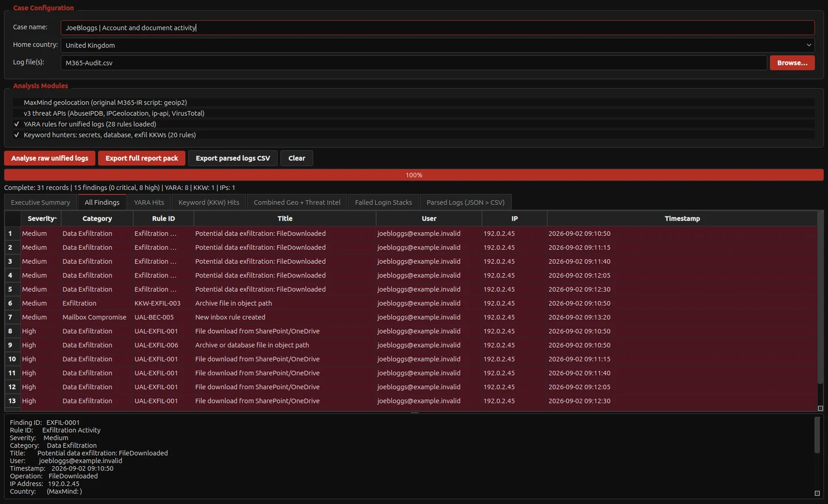Click IP 192.0.2.45 in row 10

pos(515,359)
